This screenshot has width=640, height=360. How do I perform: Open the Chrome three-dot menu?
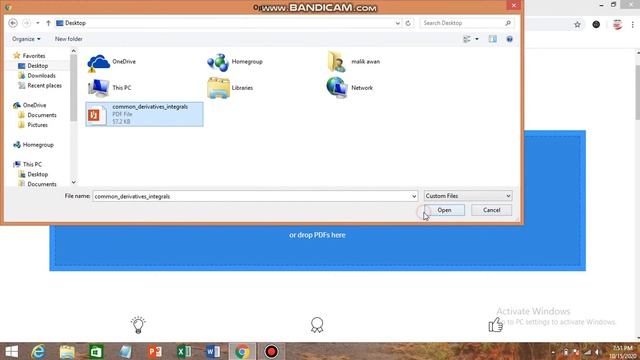633,25
